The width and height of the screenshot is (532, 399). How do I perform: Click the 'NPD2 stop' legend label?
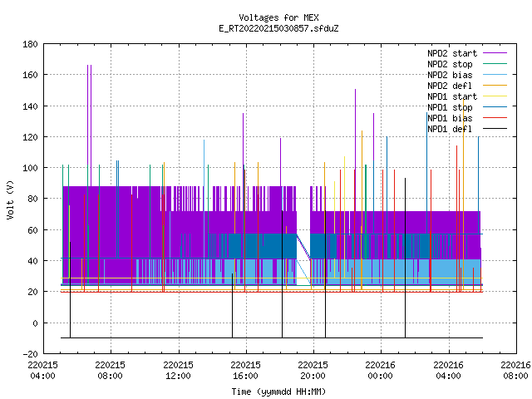point(450,64)
